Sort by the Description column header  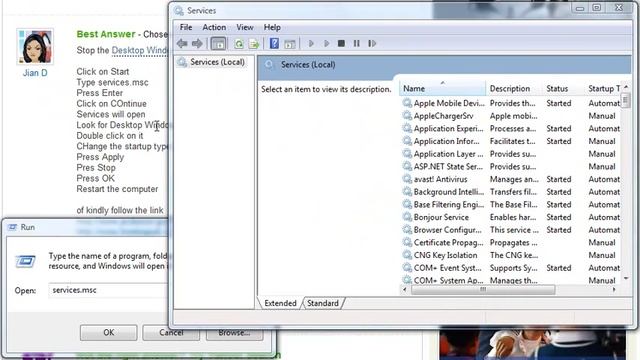click(x=514, y=89)
